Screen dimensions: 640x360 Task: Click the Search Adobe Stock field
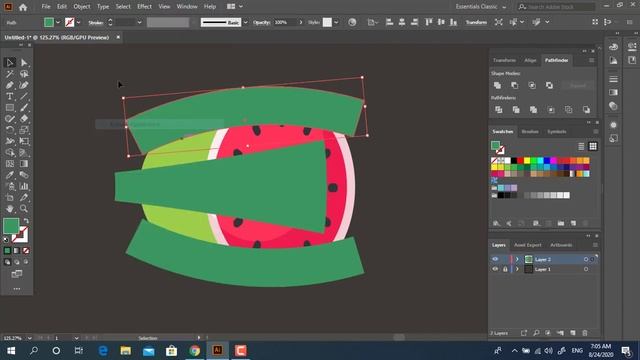[x=556, y=7]
